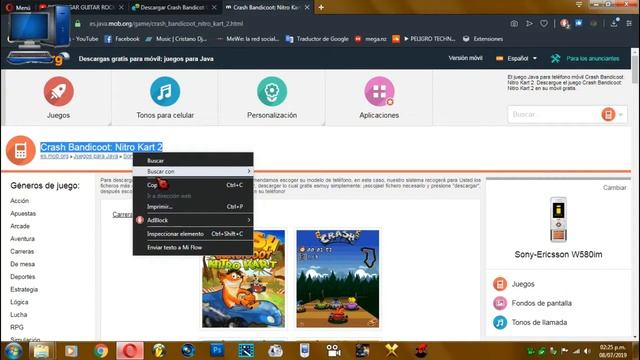Expand the search type dropdown arrow
Screen dimensions: 640x360
point(621,115)
